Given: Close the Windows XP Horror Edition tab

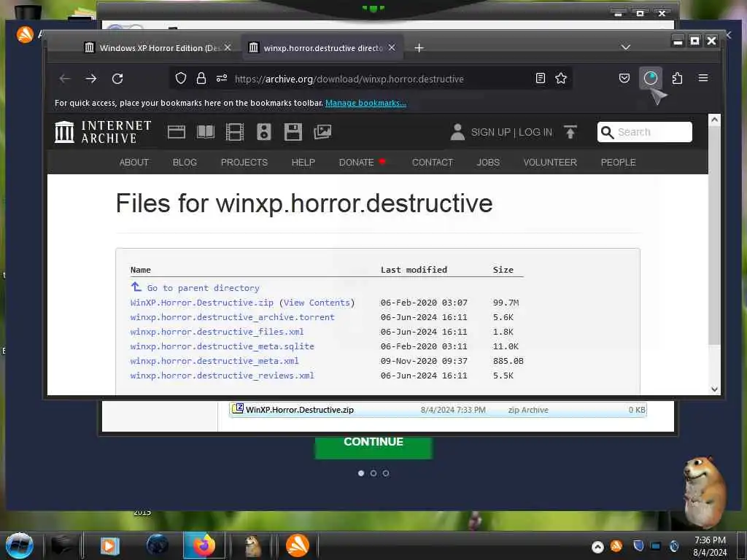Looking at the screenshot, I should pyautogui.click(x=228, y=47).
